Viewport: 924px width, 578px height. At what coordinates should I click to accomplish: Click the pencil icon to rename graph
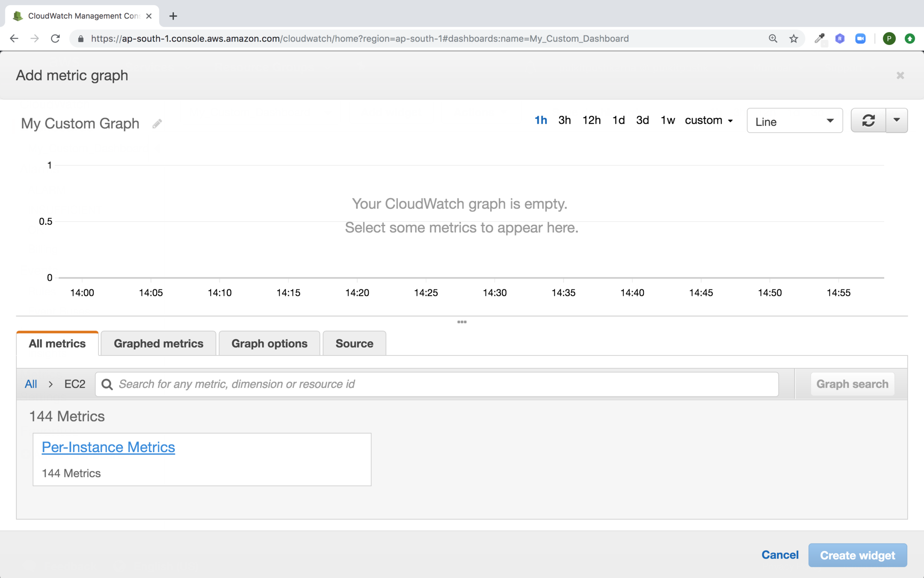157,124
